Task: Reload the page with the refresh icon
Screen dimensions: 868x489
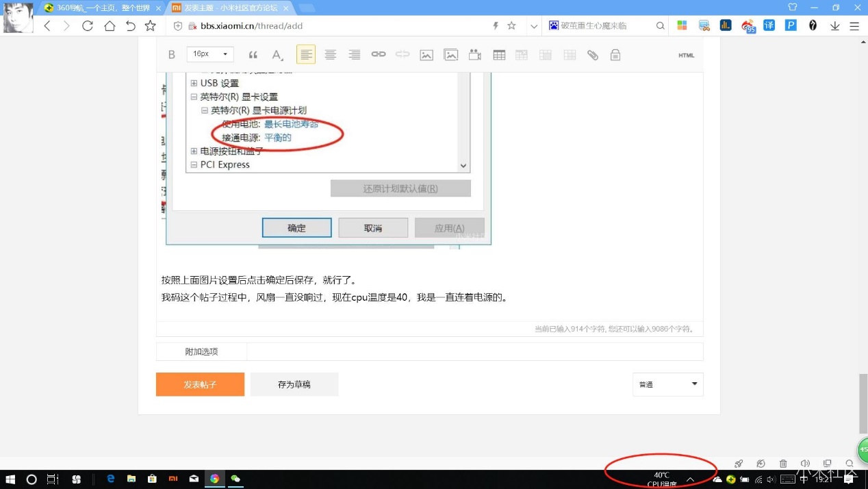Action: pos(88,26)
